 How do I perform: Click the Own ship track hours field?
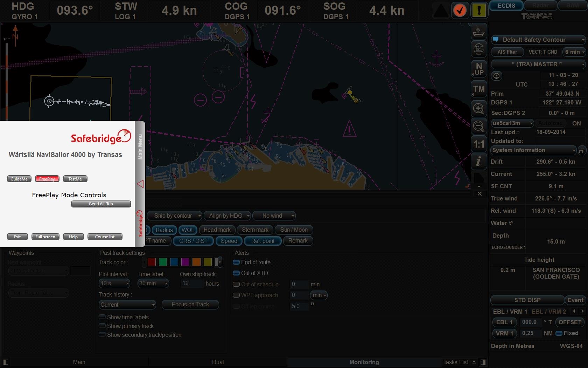tap(191, 283)
